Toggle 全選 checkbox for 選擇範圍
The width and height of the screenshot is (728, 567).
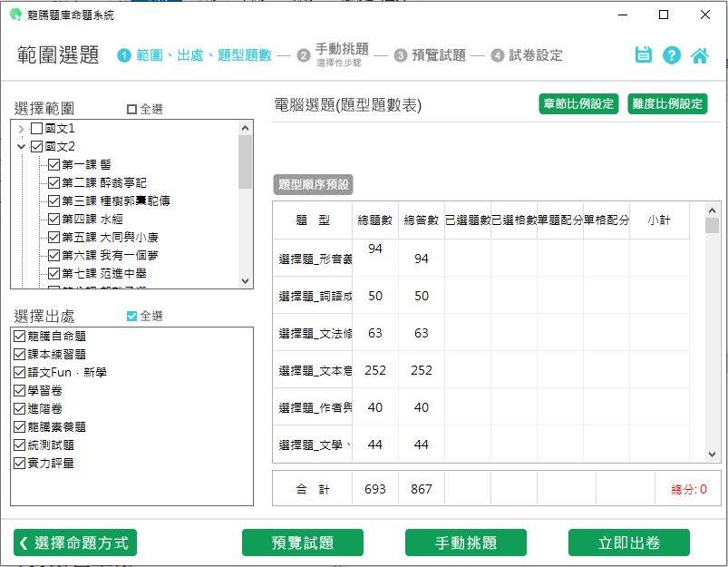(x=131, y=109)
